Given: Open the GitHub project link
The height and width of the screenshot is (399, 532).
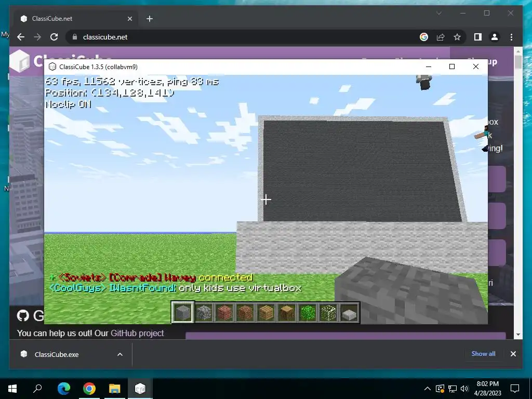Looking at the screenshot, I should [x=137, y=333].
